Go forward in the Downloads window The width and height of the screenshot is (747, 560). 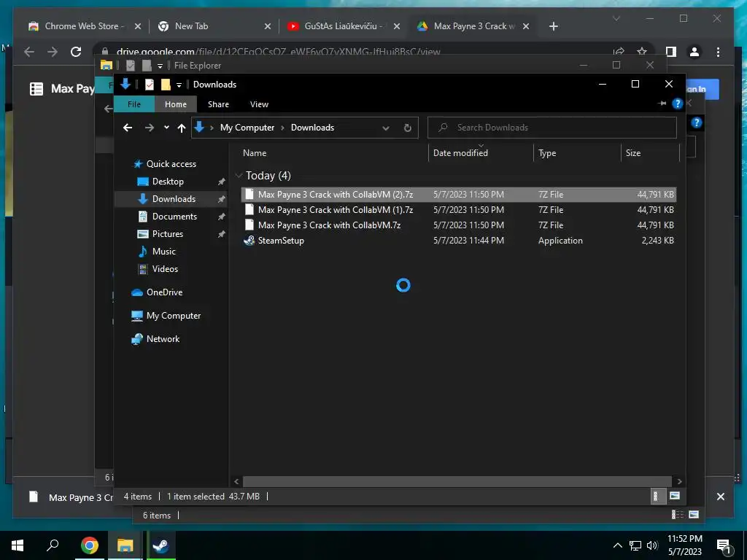coord(149,128)
